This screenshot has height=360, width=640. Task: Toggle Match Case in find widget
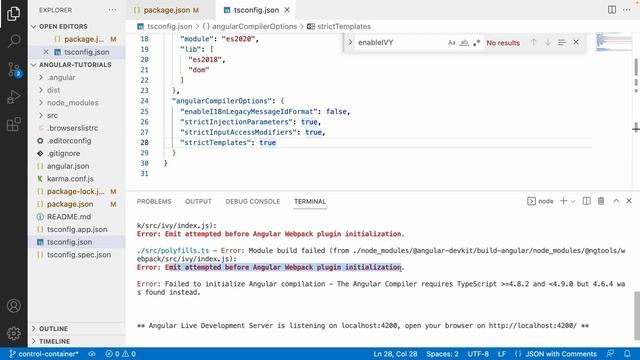[451, 42]
